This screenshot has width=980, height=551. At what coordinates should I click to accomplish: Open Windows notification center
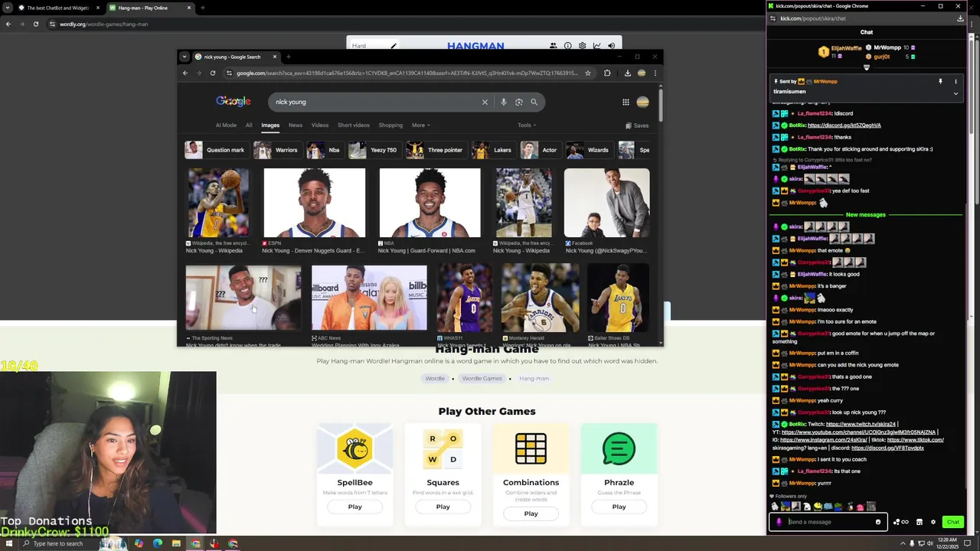point(967,543)
